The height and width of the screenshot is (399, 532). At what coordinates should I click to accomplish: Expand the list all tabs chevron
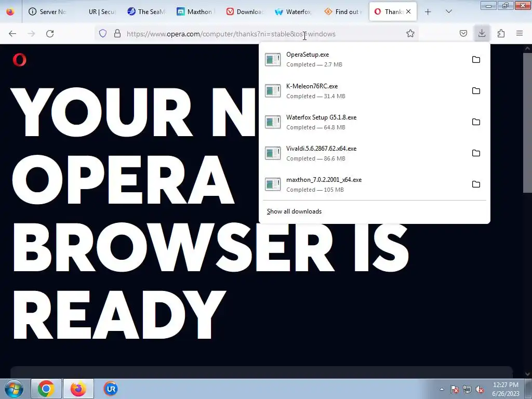(x=448, y=11)
